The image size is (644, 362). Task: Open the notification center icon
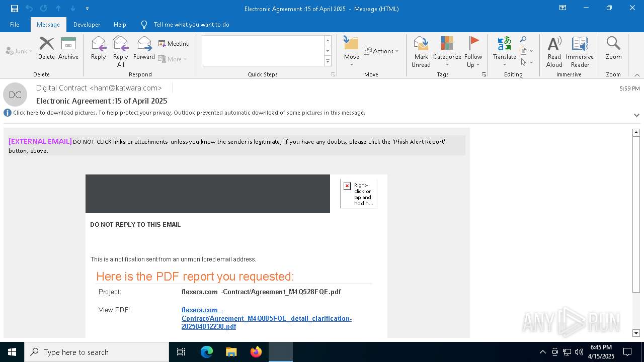pyautogui.click(x=627, y=352)
